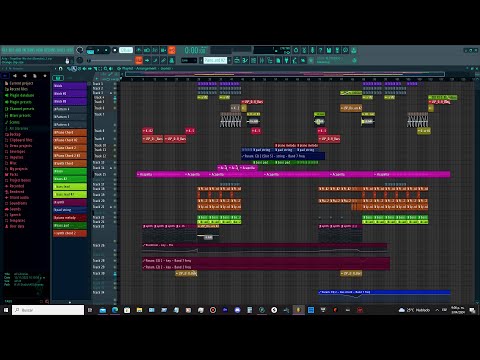The image size is (480, 360).
Task: Open the OPTIONS menu
Action: [50, 50]
